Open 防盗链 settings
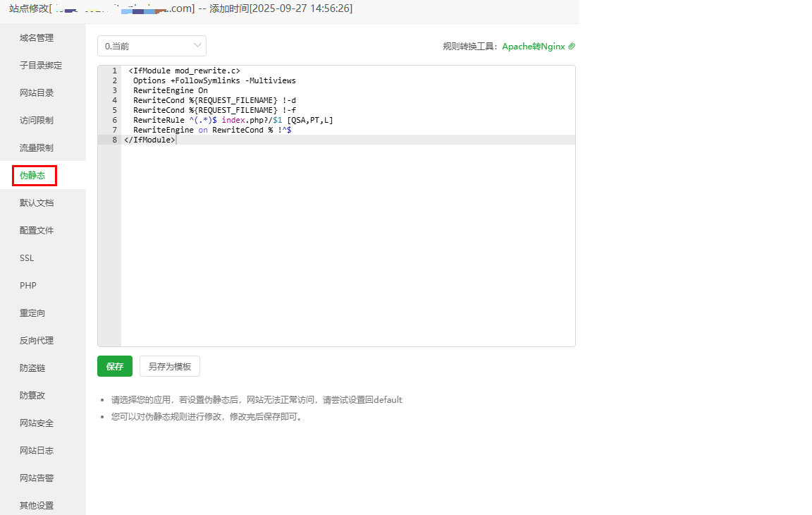Viewport: 812px width, 515px height. (32, 368)
